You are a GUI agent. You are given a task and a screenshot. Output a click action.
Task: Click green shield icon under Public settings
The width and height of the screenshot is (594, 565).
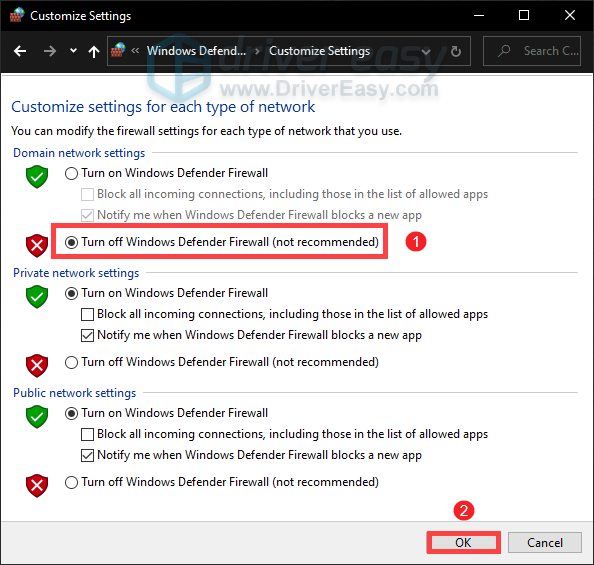pyautogui.click(x=37, y=417)
